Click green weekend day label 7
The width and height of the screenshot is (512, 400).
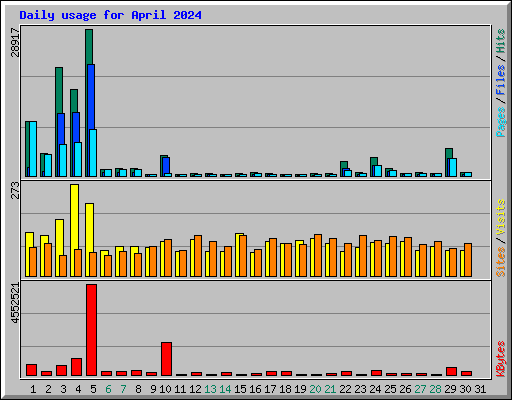coord(123,389)
